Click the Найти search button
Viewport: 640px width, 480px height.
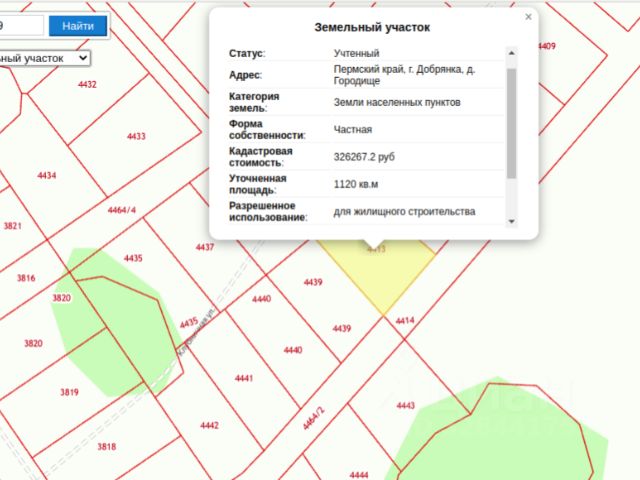click(78, 26)
